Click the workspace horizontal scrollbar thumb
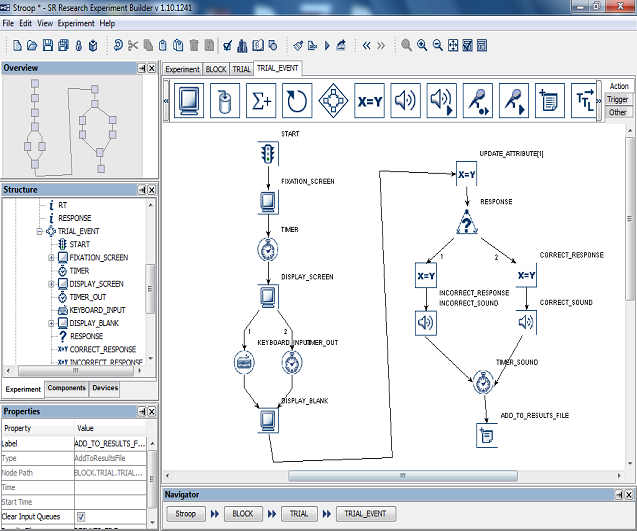637x531 pixels. [x=403, y=475]
